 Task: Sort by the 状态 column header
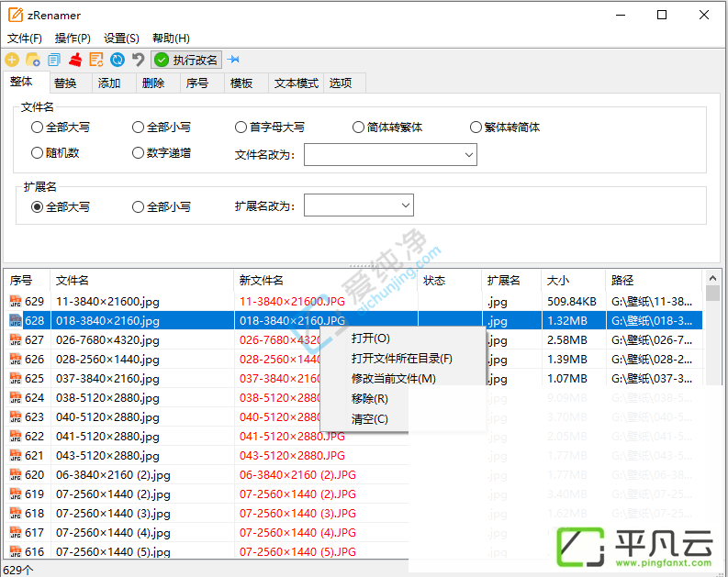pos(450,280)
